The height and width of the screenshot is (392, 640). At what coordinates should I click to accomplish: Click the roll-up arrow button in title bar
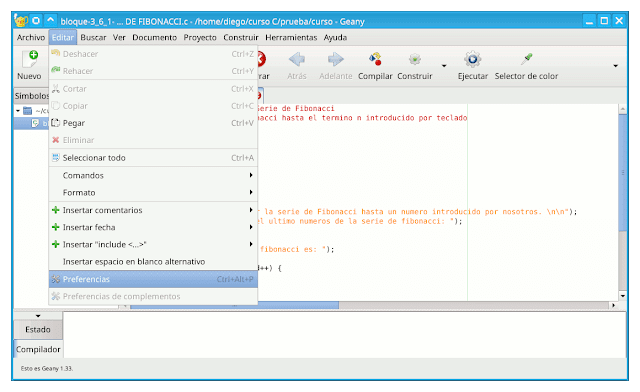tap(50, 20)
